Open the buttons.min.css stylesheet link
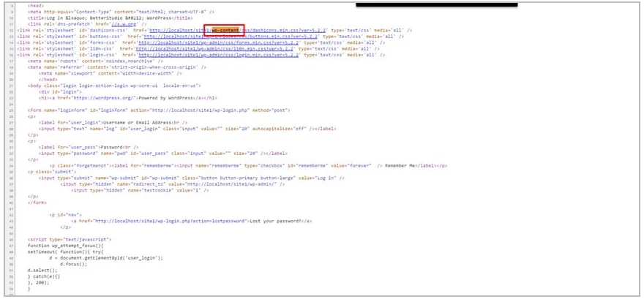Image resolution: width=644 pixels, height=299 pixels. click(x=232, y=37)
